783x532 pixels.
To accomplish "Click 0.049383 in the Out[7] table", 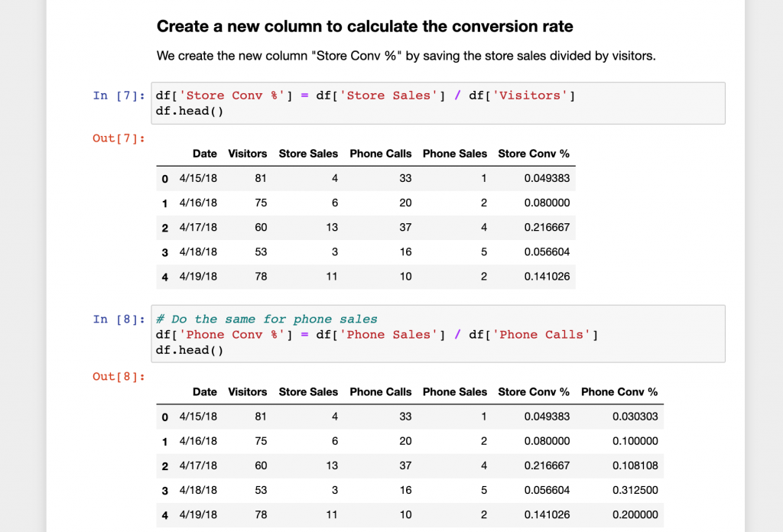I will point(547,178).
